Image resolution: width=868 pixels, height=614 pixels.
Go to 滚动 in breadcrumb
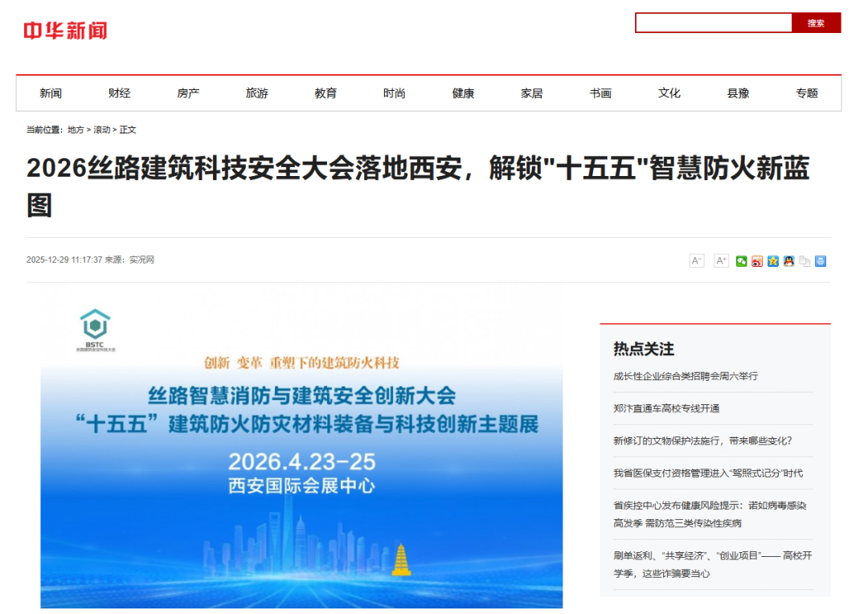(101, 129)
